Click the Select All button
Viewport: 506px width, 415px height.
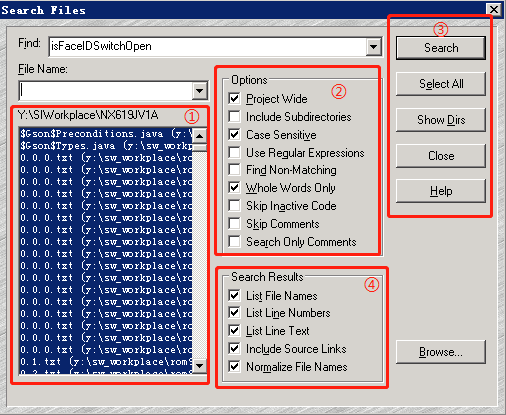point(441,84)
